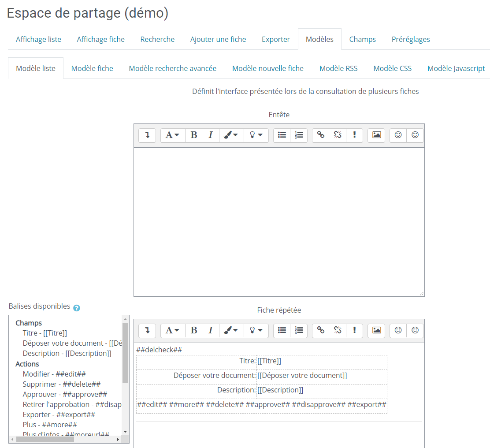Screen dimensions: 490x448
Task: Open text color brush dropdown in Entête editor
Action: click(x=231, y=135)
